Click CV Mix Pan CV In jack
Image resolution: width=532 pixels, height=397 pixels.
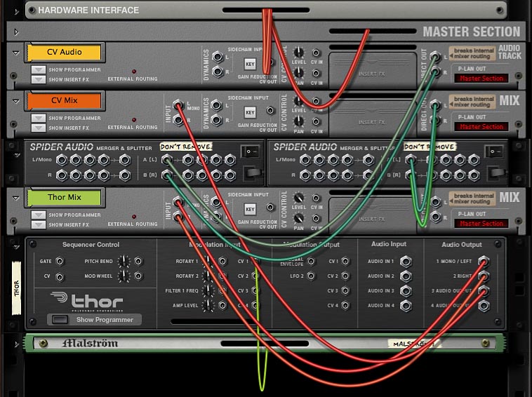(316, 121)
